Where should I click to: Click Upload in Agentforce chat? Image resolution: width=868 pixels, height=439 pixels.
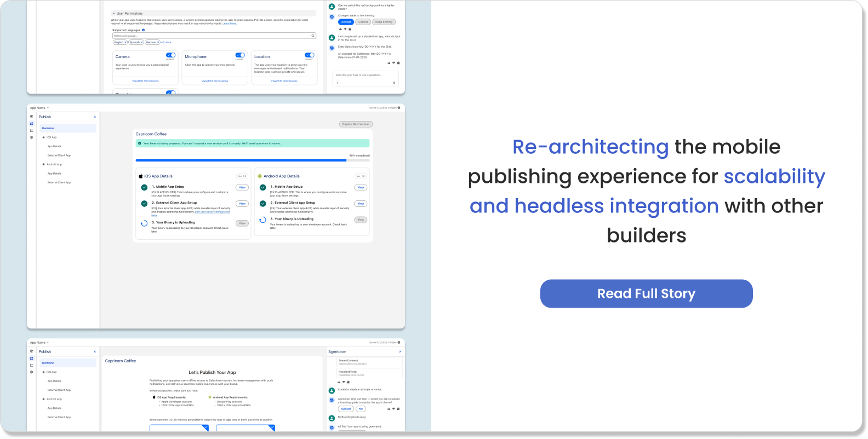(x=346, y=409)
